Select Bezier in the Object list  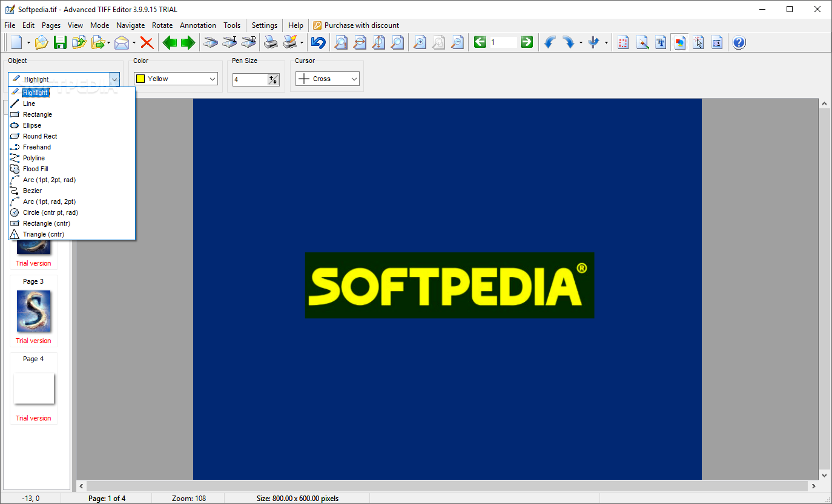72,191
